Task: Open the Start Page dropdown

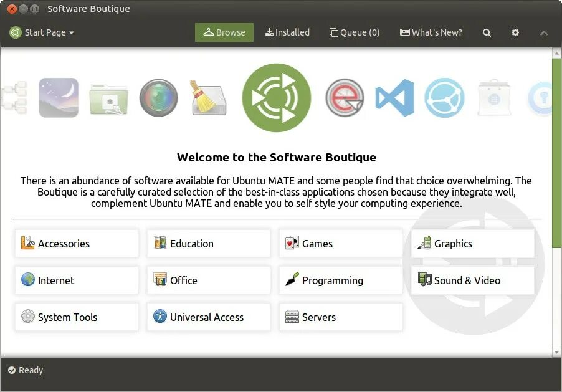Action: [42, 32]
